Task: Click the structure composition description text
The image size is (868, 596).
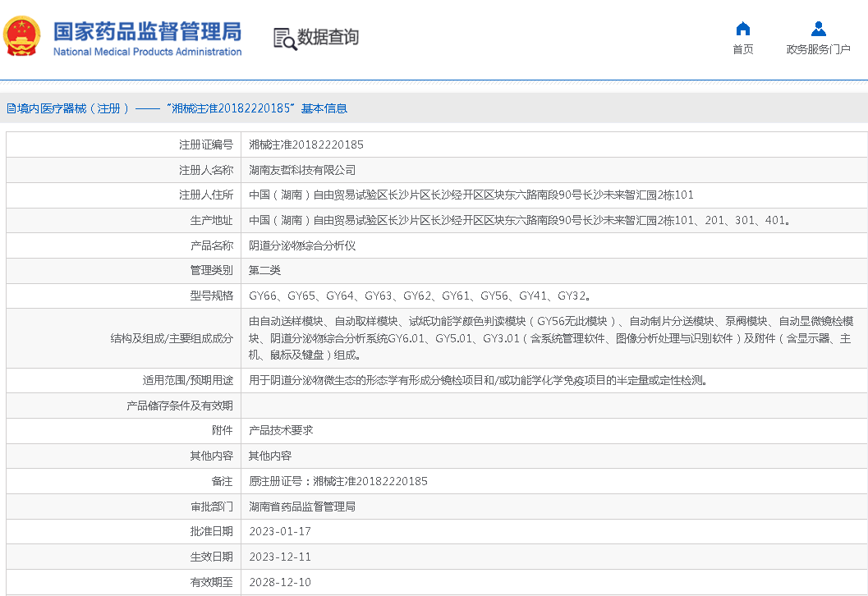Action: [x=551, y=338]
